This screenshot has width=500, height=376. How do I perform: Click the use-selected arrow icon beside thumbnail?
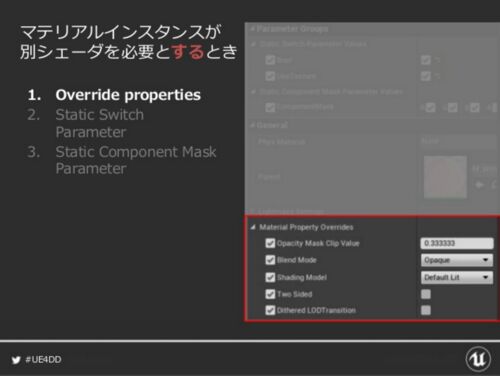click(479, 184)
